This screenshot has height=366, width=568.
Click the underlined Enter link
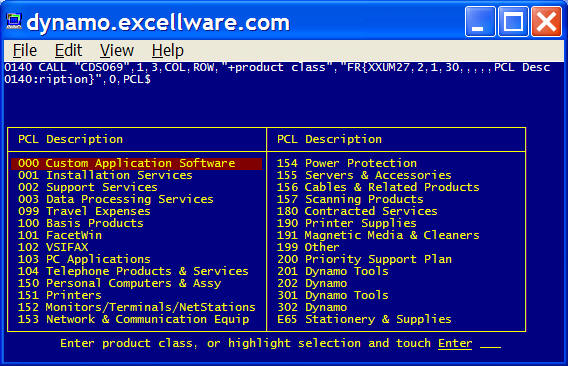pyautogui.click(x=455, y=343)
